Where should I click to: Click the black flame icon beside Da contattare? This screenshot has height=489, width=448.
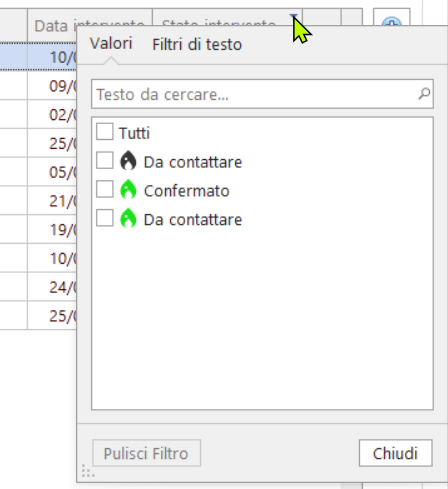(128, 161)
